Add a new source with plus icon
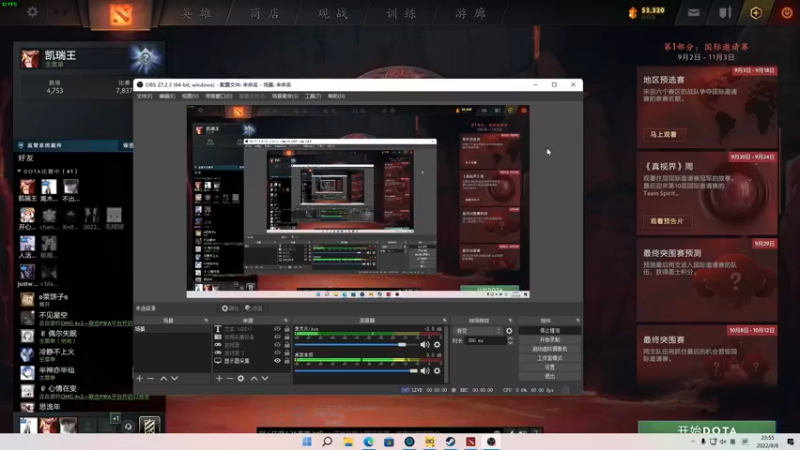Image resolution: width=800 pixels, height=450 pixels. click(x=219, y=379)
